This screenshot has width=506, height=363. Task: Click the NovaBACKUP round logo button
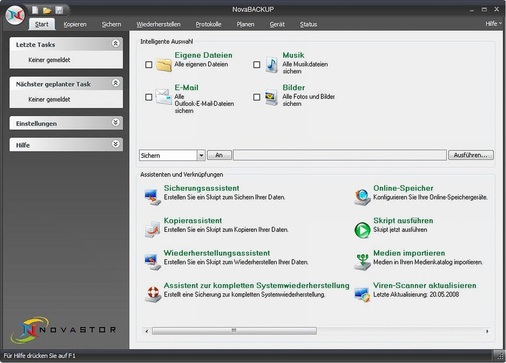[x=15, y=15]
